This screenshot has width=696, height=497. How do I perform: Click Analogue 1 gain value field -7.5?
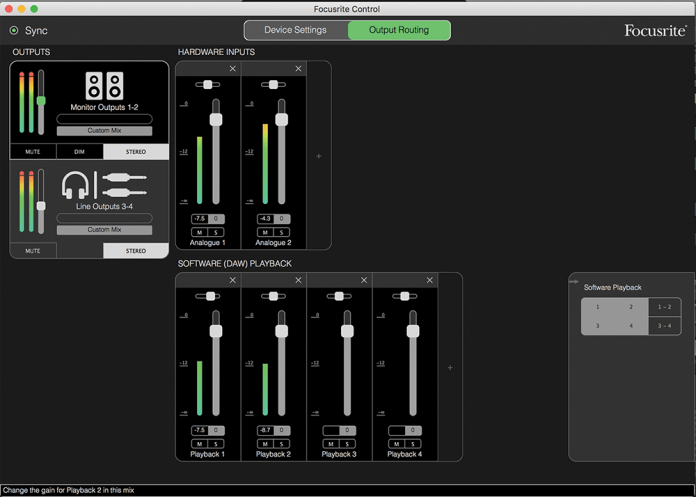pos(200,219)
